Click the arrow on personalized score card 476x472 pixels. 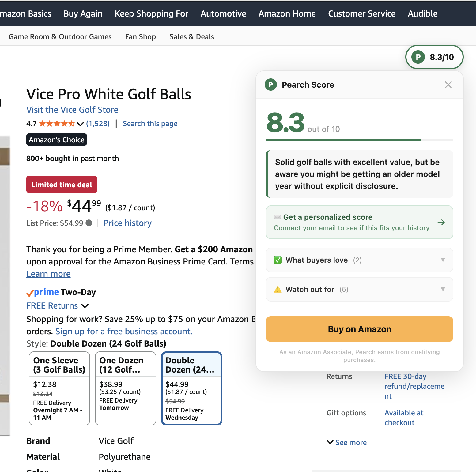pos(441,222)
